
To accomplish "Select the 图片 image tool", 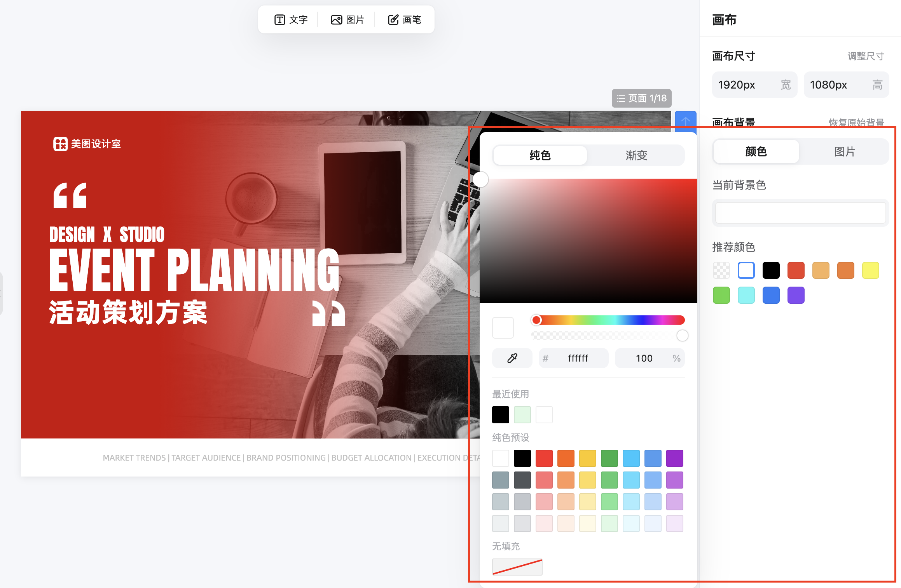I will [347, 20].
